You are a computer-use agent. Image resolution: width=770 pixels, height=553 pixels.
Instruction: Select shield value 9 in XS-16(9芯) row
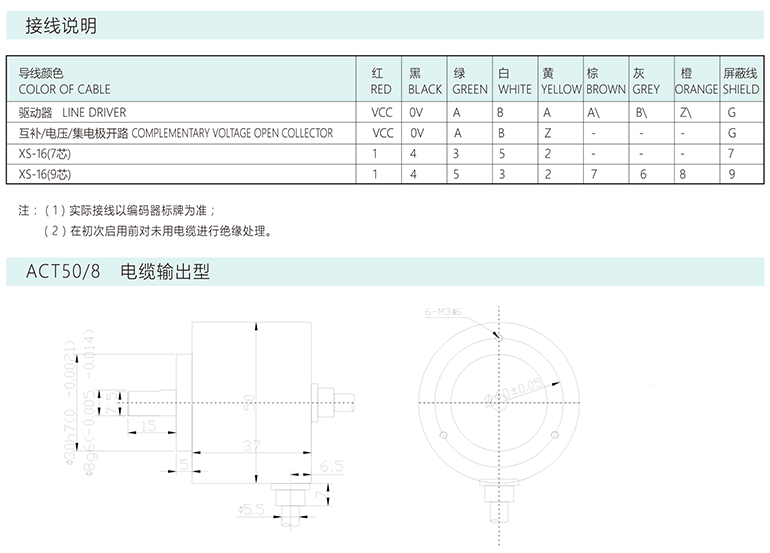tap(732, 174)
